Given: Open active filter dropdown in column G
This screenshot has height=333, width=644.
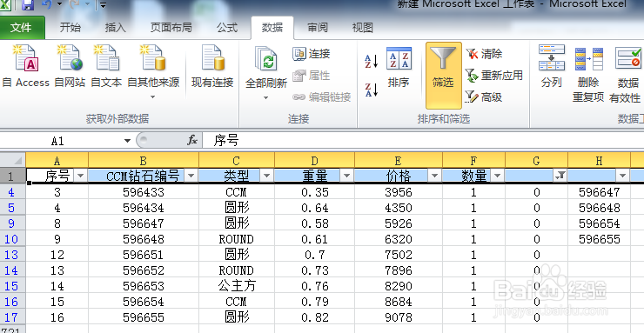Looking at the screenshot, I should [560, 176].
